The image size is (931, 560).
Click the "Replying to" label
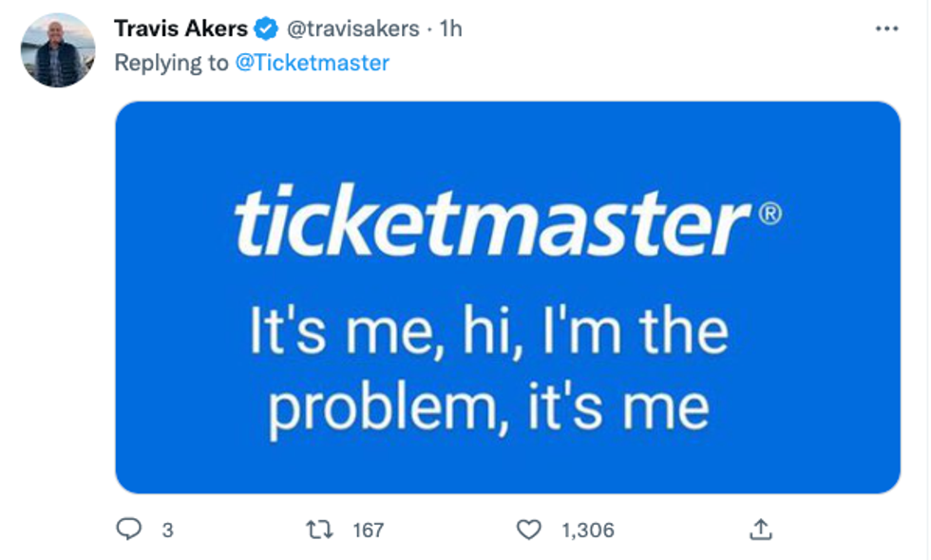pos(171,63)
